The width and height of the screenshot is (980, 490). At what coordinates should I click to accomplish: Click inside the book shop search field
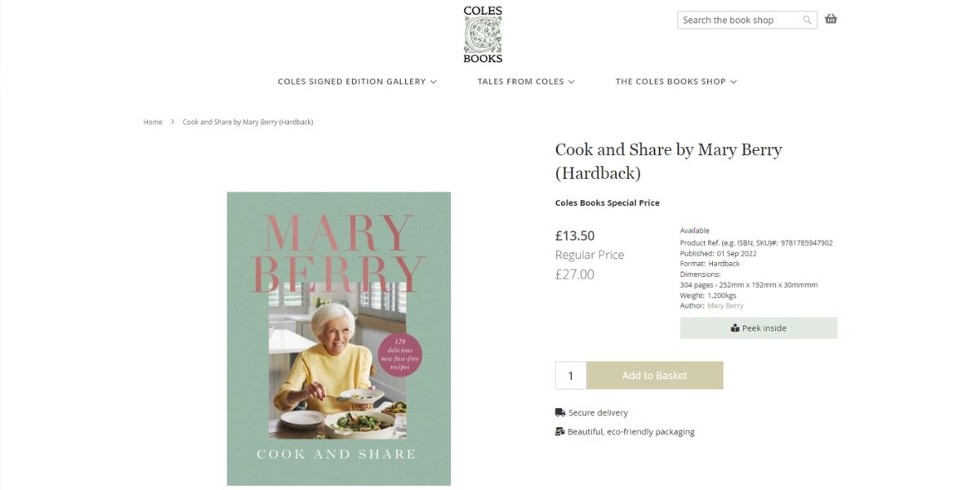(x=735, y=19)
